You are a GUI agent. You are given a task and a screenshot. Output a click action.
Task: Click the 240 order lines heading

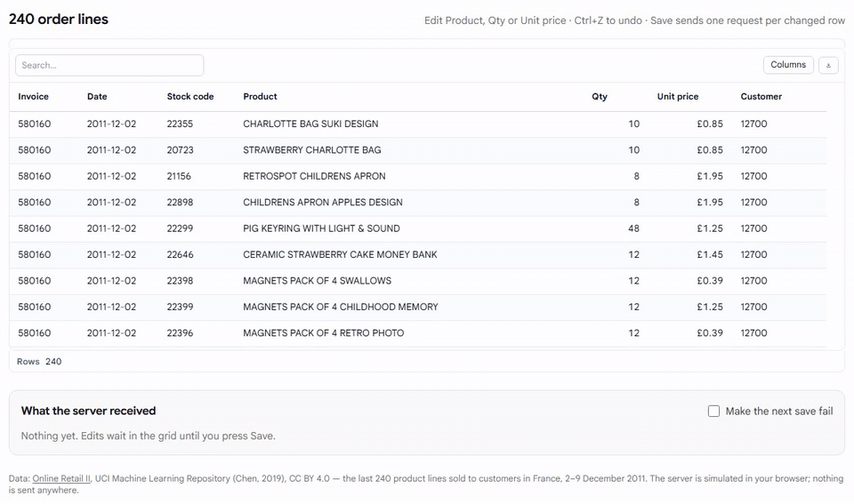(59, 19)
